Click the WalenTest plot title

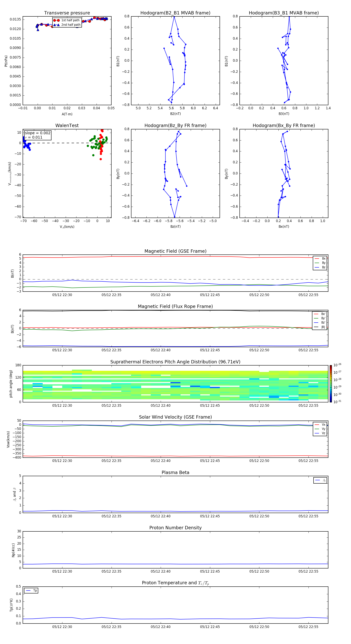[67, 125]
